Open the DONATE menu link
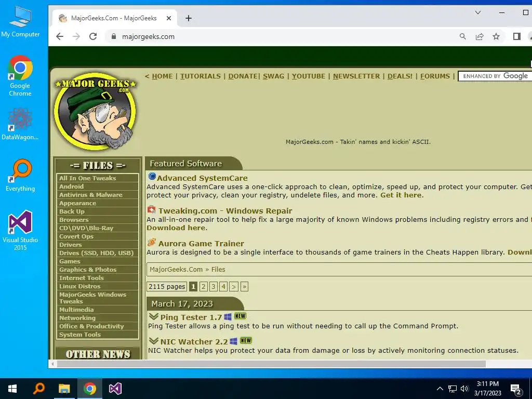 [x=243, y=76]
